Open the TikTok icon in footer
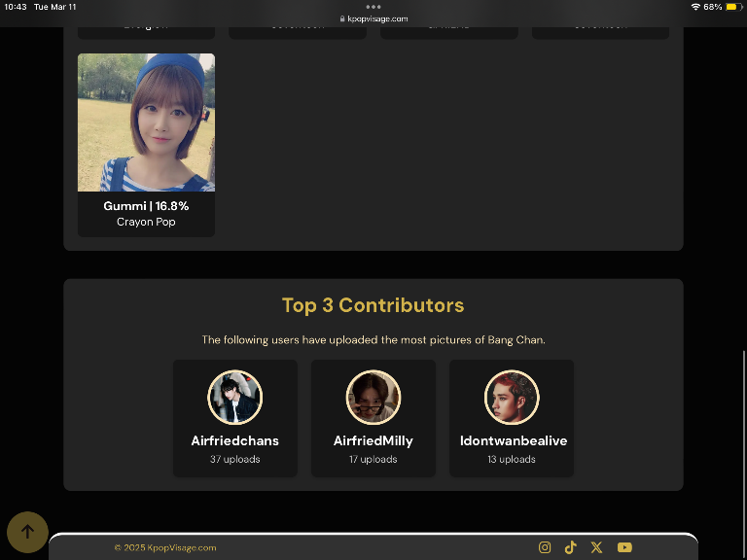 [570, 547]
